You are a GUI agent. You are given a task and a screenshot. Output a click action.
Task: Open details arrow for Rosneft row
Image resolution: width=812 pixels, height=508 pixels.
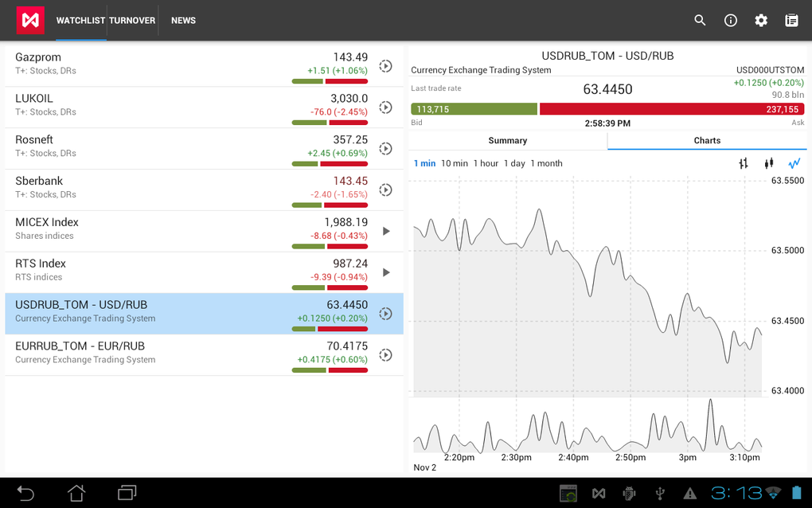385,149
